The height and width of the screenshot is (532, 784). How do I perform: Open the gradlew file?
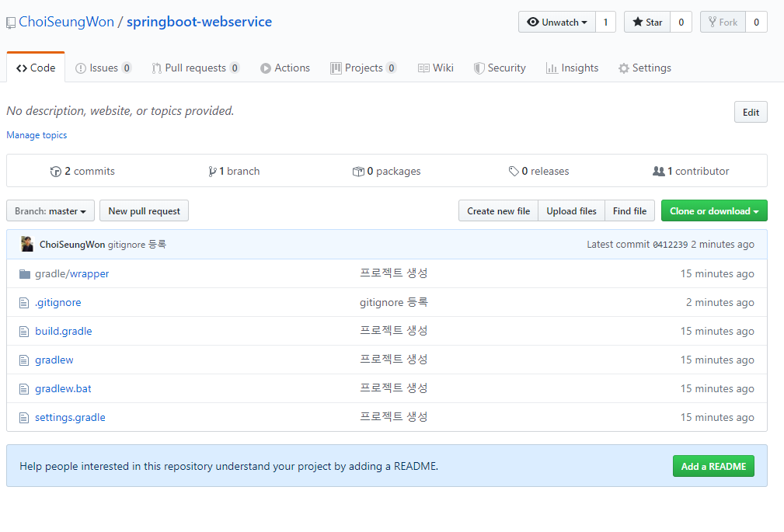(x=54, y=360)
